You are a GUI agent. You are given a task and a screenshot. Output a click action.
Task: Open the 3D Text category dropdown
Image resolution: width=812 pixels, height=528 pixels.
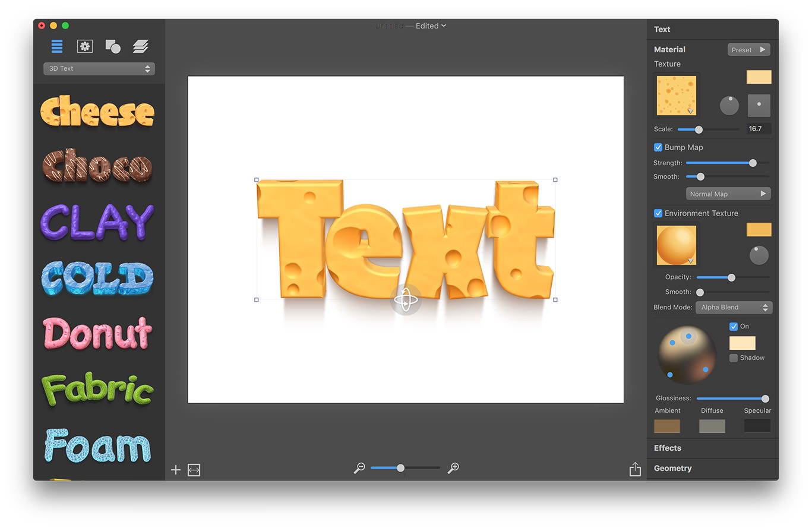click(x=99, y=69)
